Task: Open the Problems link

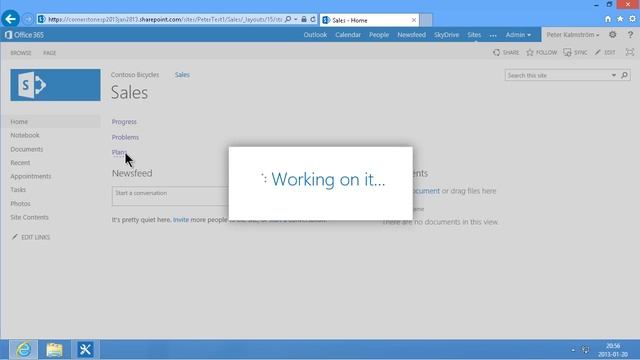Action: click(125, 137)
